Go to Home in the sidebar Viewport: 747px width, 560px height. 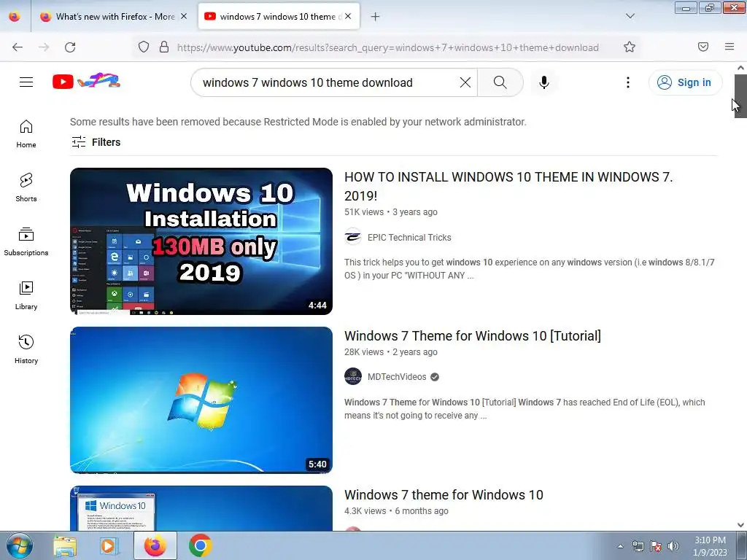click(x=26, y=134)
